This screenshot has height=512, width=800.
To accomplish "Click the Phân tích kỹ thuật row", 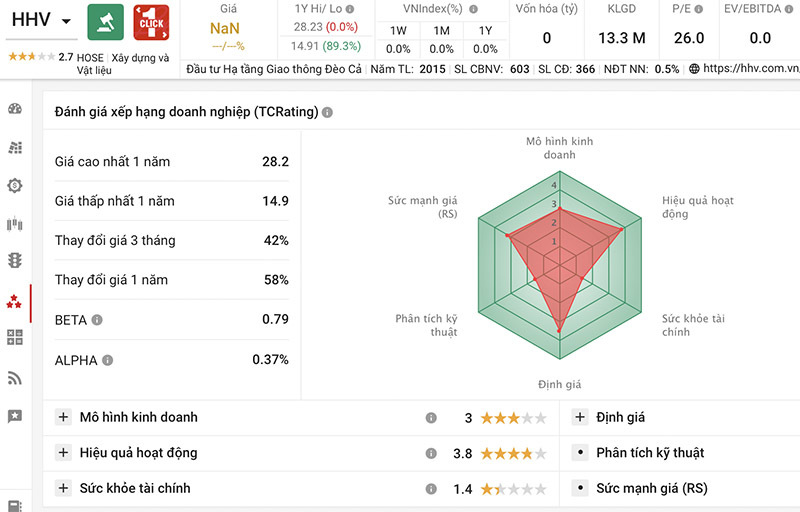I will pyautogui.click(x=650, y=453).
